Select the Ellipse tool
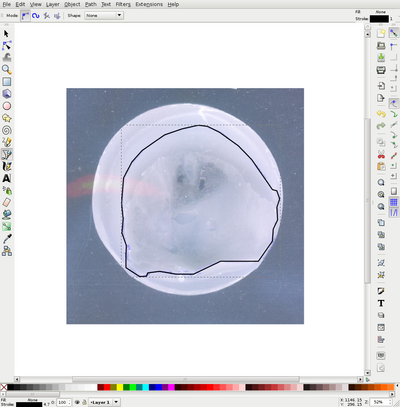 coord(7,106)
